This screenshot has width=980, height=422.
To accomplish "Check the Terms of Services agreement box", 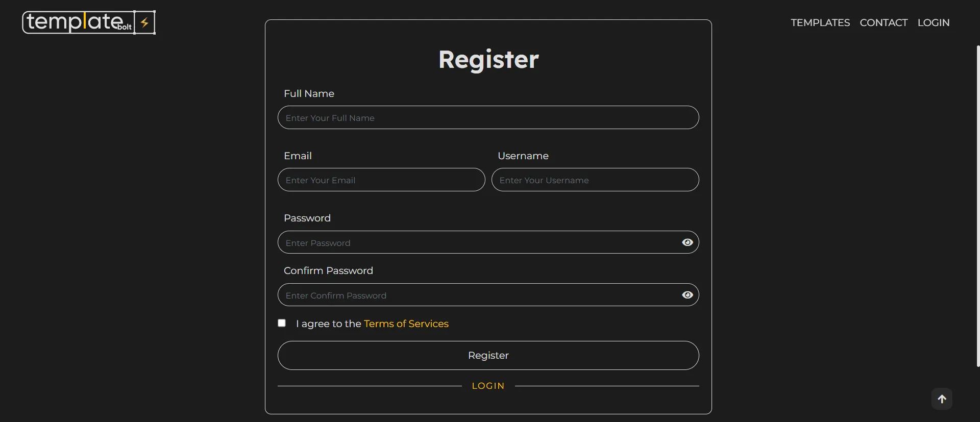I will [x=282, y=323].
